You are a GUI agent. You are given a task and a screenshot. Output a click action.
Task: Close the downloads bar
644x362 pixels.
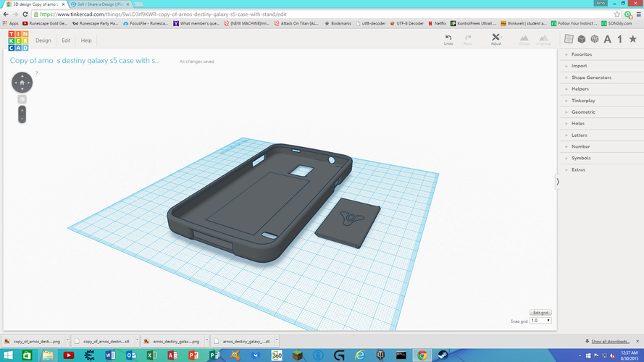point(637,341)
